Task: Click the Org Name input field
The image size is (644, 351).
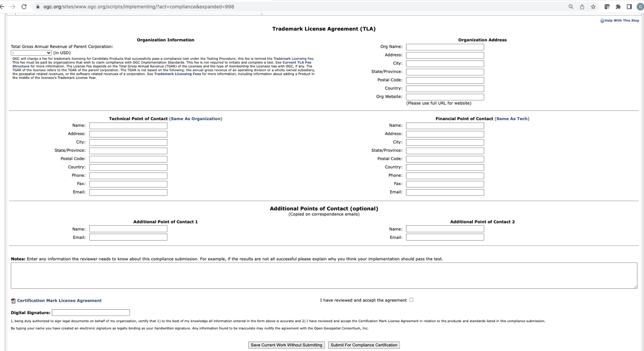Action: (x=445, y=47)
